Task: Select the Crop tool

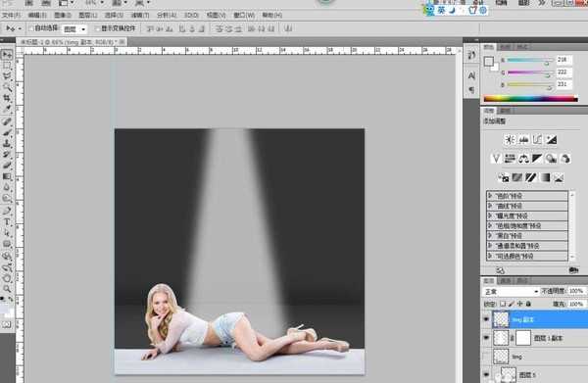Action: tap(7, 98)
